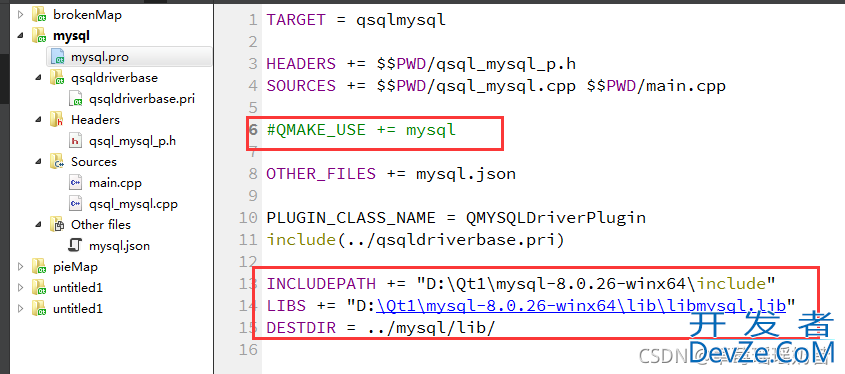Collapse the mysql project node
The height and width of the screenshot is (374, 845).
coord(20,36)
